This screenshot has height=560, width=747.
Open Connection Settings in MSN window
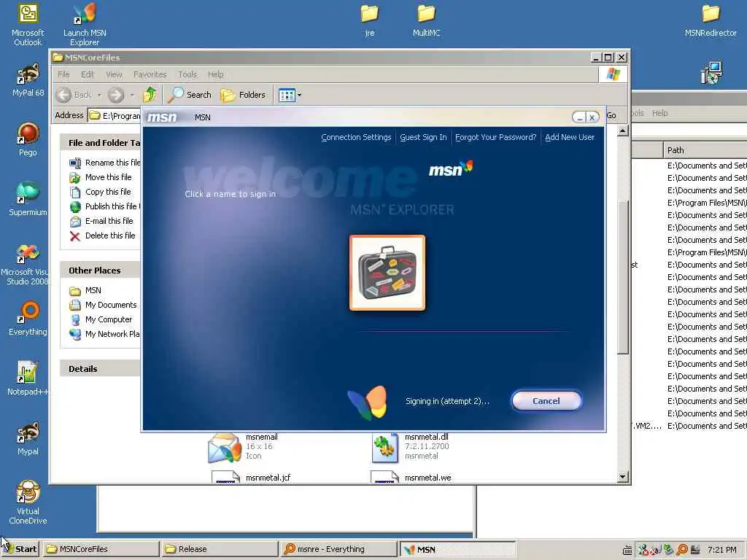[356, 137]
